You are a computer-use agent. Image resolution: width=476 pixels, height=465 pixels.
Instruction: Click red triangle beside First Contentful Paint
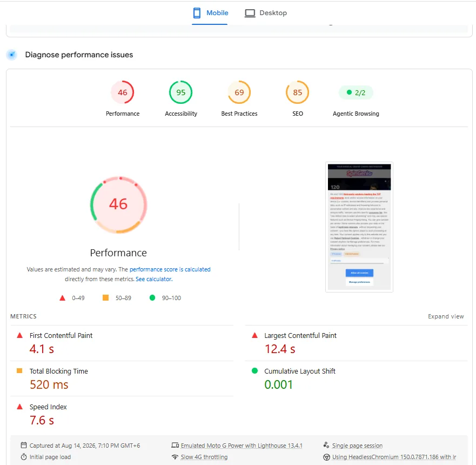click(x=20, y=335)
